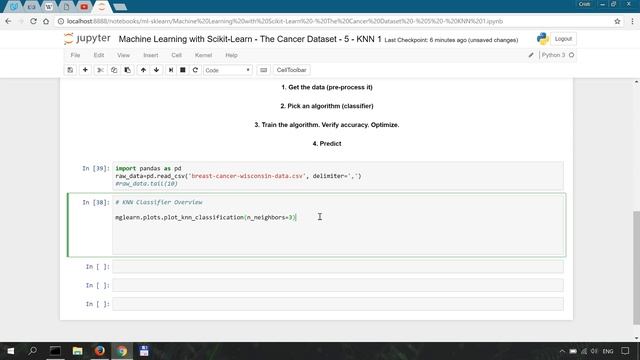The image size is (640, 360).
Task: Click the scrollbar down arrow
Action: 636,338
